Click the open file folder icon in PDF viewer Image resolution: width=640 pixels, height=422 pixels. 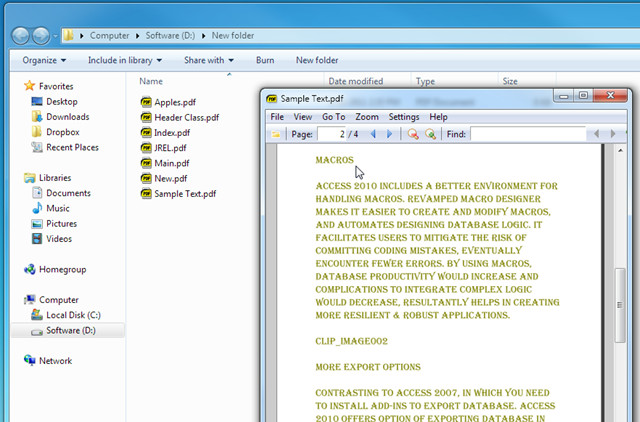(276, 134)
